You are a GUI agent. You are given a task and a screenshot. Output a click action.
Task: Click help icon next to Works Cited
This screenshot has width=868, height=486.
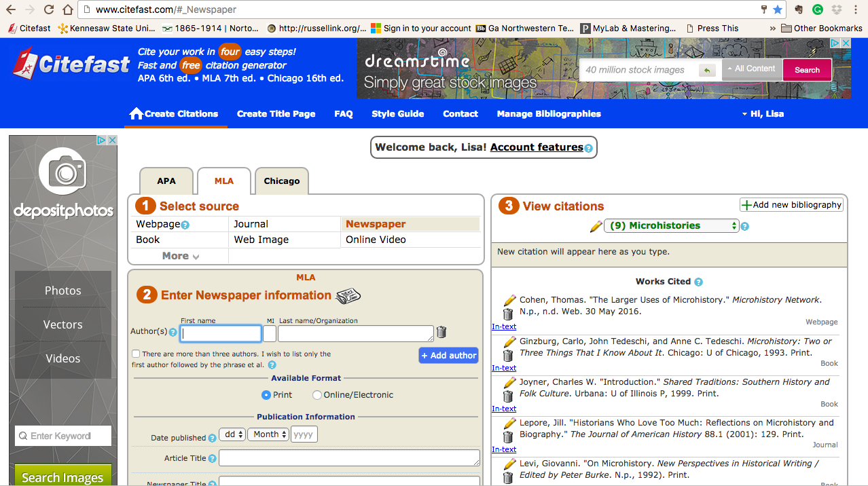[x=698, y=282]
